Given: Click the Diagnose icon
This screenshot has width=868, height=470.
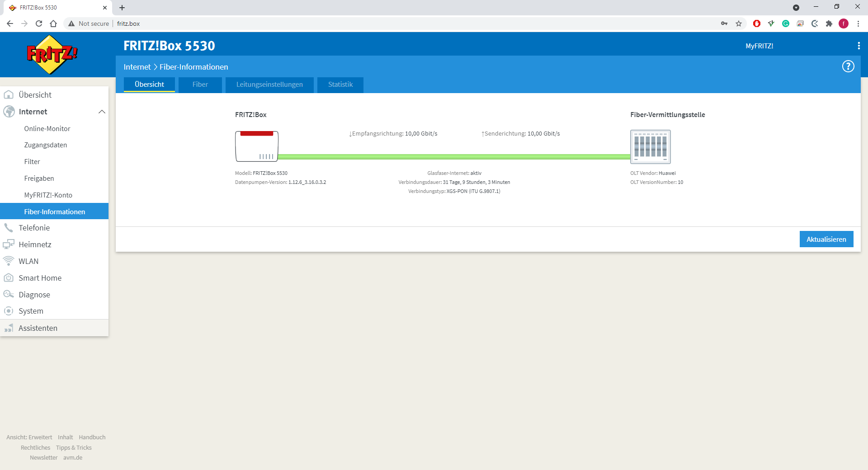Looking at the screenshot, I should tap(9, 295).
